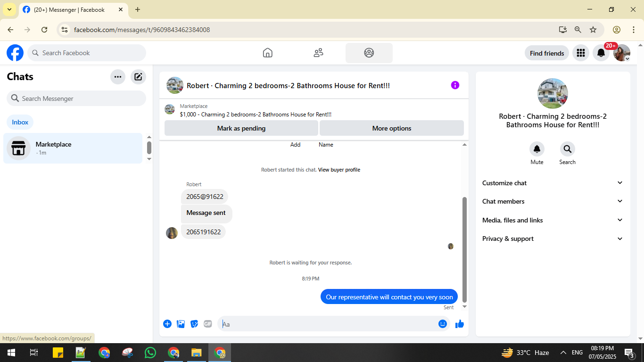This screenshot has width=644, height=362.
Task: Open a new browser tab
Action: [x=138, y=9]
